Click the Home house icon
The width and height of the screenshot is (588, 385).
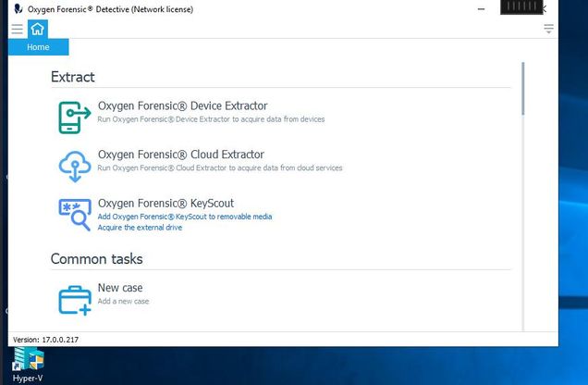[37, 29]
